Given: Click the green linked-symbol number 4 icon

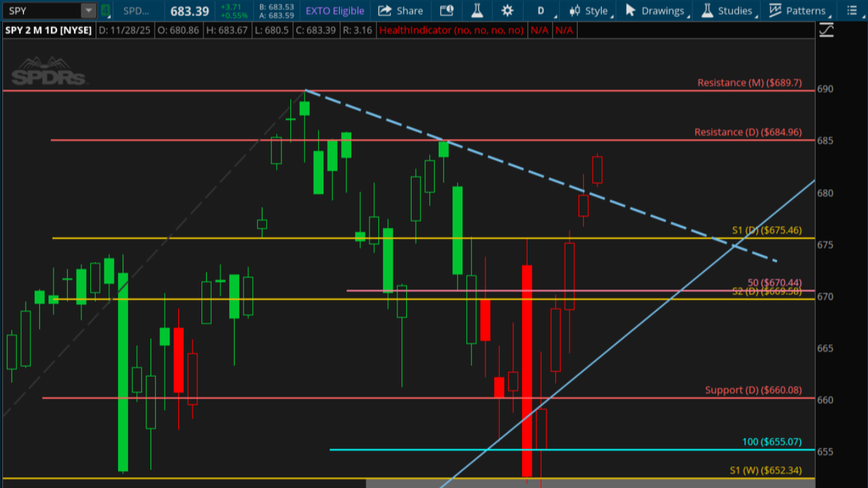Looking at the screenshot, I should click(x=105, y=11).
